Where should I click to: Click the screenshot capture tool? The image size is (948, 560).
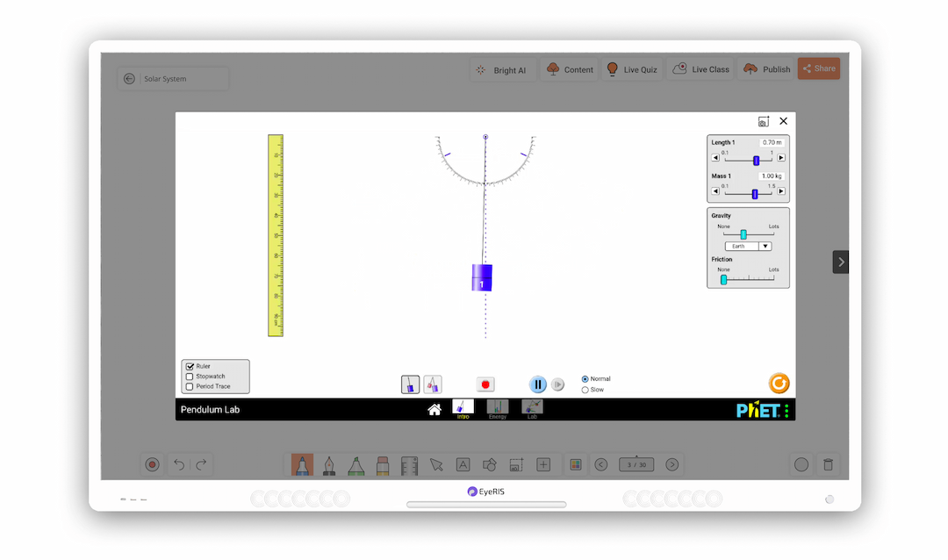516,464
